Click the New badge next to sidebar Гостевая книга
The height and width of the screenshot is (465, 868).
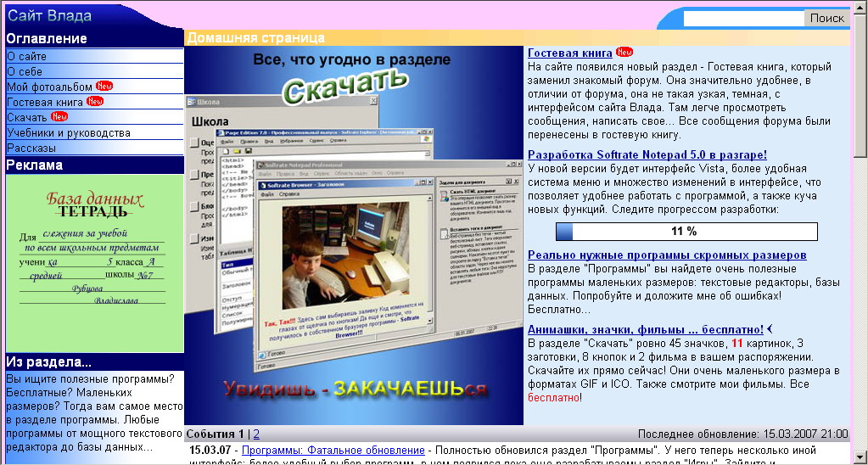pyautogui.click(x=94, y=102)
